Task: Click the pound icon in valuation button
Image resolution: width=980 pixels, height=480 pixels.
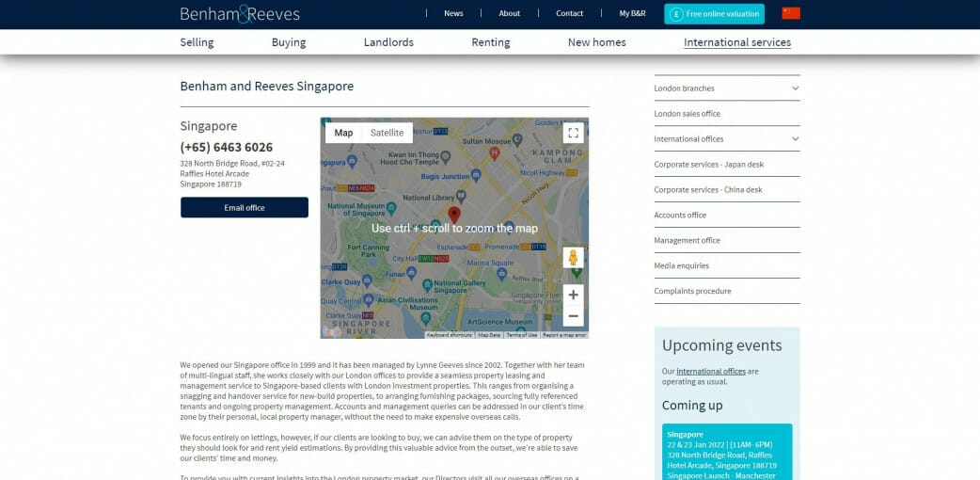Action: pos(676,14)
